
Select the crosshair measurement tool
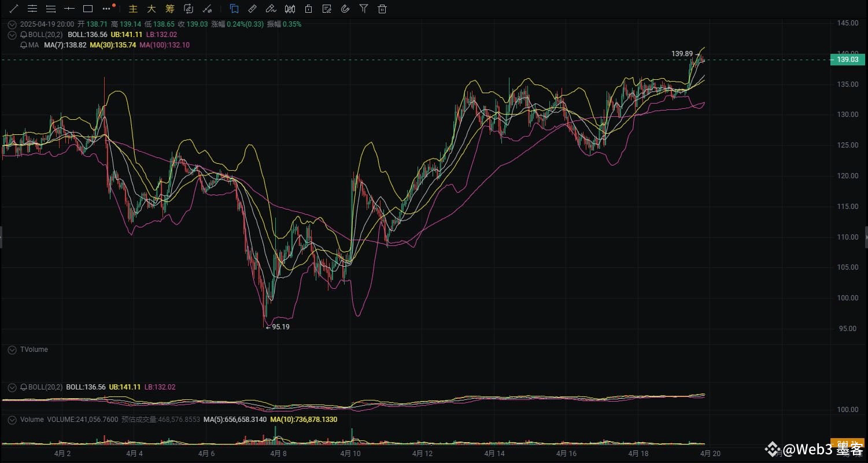click(x=69, y=9)
